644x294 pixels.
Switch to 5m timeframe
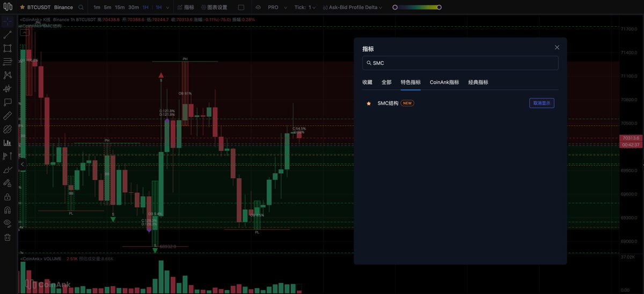[108, 8]
